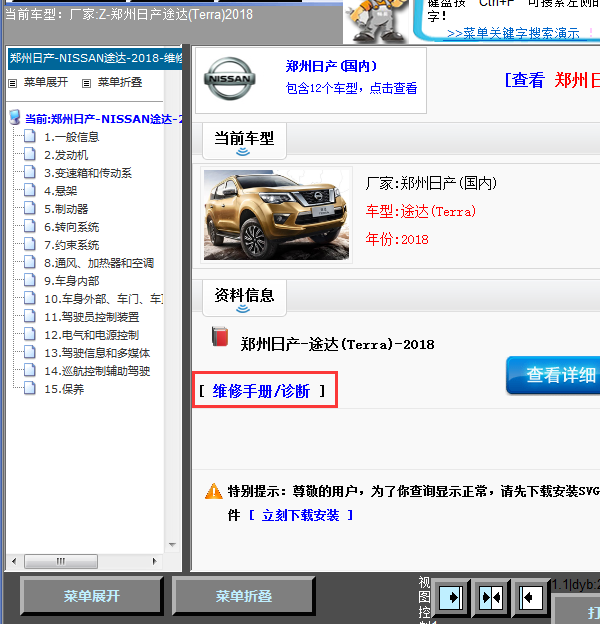Select 14.巡航控制辅助驾驶 tree item
This screenshot has width=600, height=624.
pyautogui.click(x=97, y=370)
